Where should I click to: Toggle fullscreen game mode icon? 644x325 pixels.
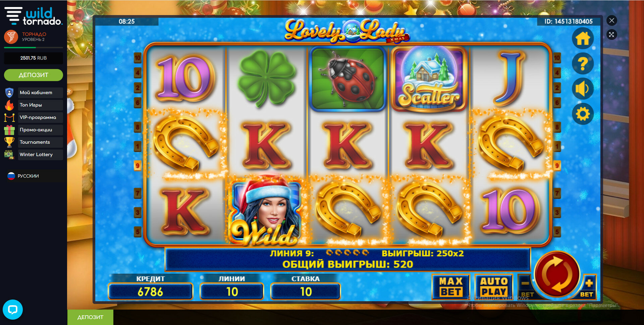(x=612, y=35)
